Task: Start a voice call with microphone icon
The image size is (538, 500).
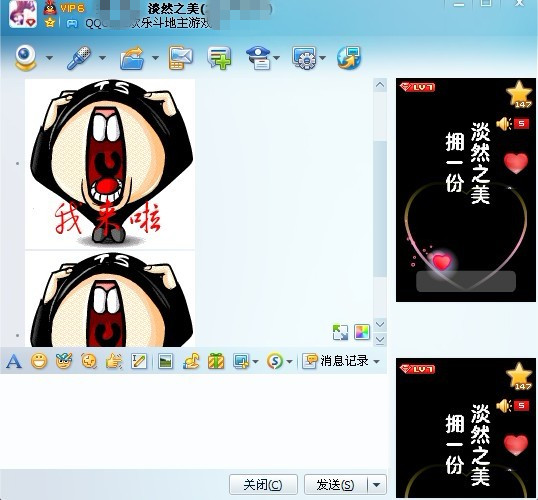Action: 79,58
